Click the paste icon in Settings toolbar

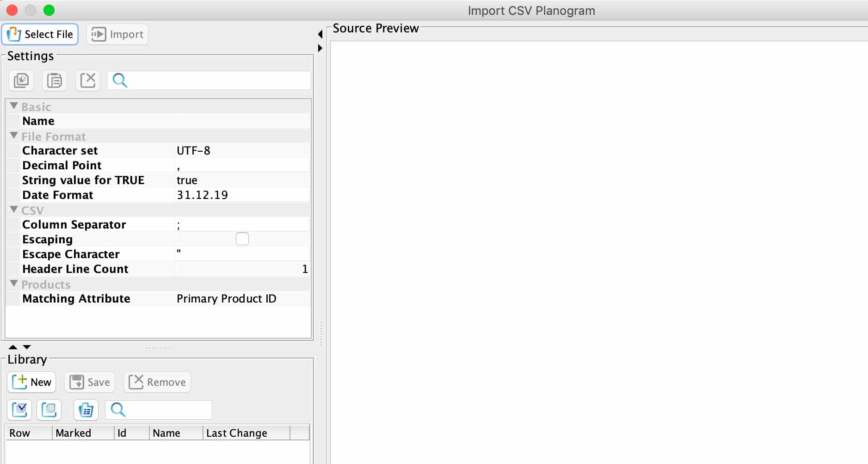(55, 80)
